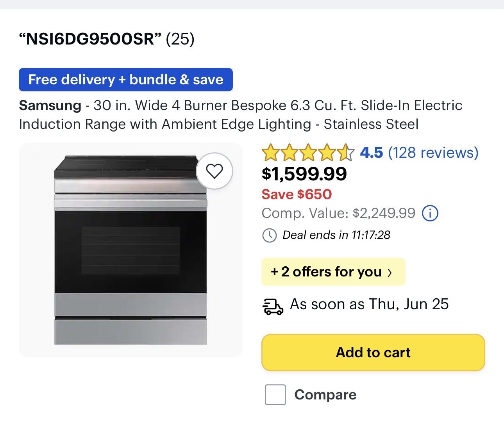Click the $1,599.99 price
This screenshot has height=426, width=504.
[x=304, y=174]
